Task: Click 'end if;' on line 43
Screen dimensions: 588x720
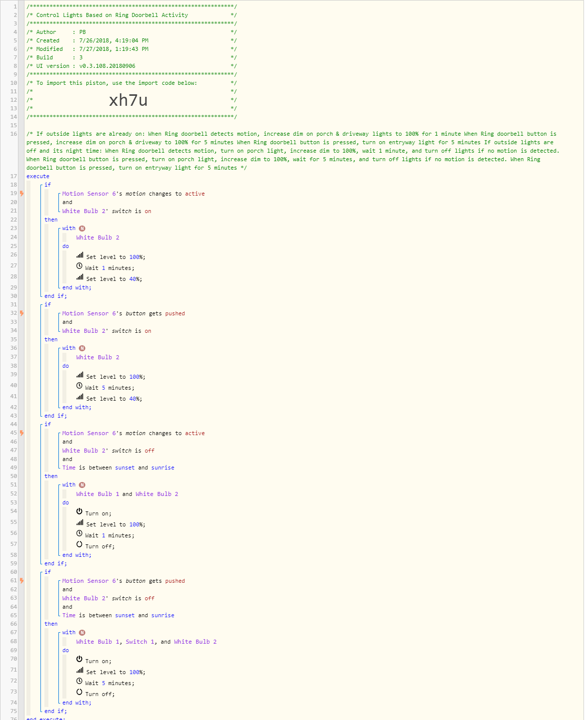Action: coord(55,416)
